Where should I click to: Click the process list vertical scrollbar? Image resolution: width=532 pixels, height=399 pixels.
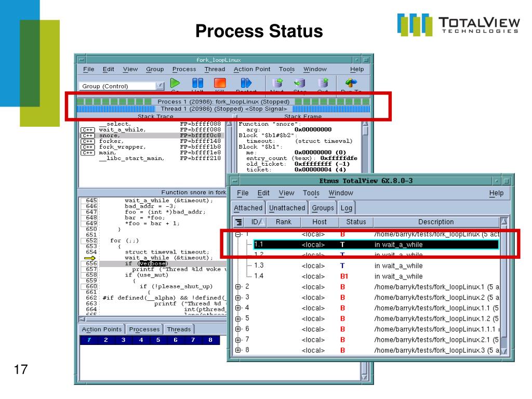click(504, 285)
